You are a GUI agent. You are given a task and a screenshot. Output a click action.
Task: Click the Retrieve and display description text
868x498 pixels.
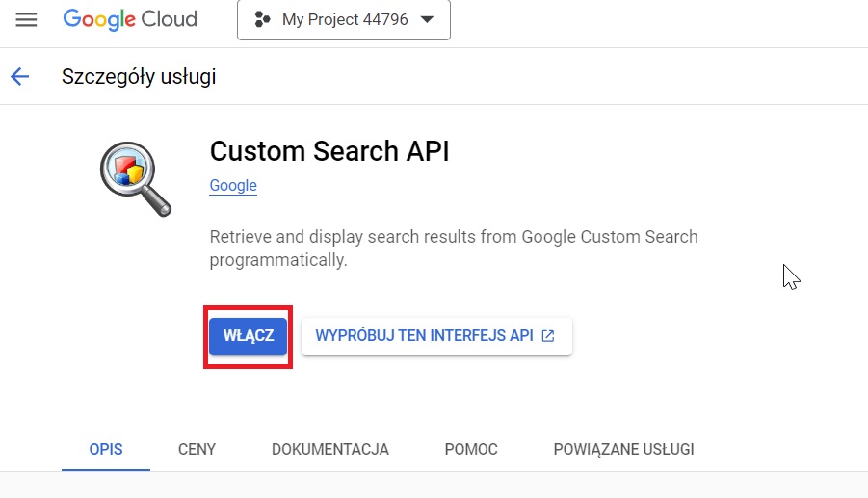point(454,248)
